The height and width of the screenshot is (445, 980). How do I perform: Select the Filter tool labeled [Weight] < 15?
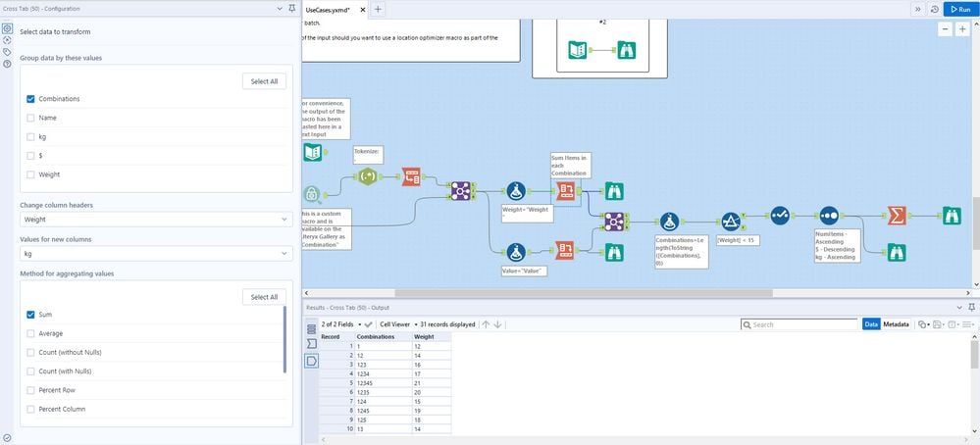coord(731,222)
